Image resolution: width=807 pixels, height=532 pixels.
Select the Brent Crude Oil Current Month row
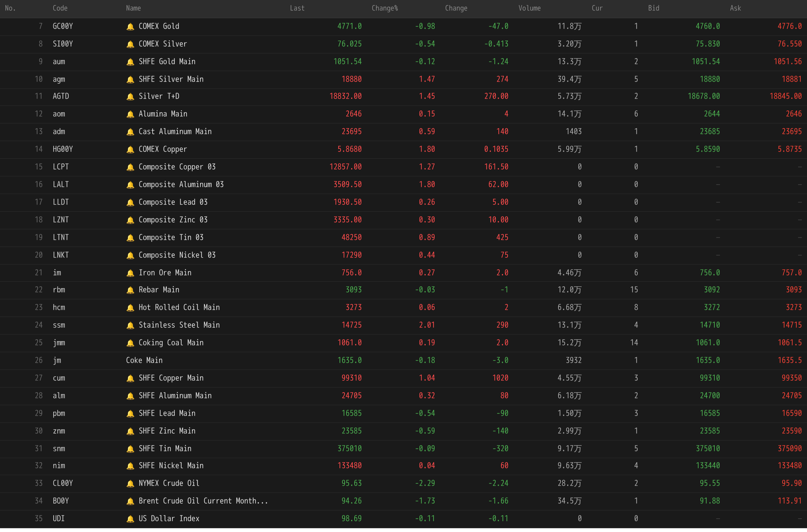pos(203,501)
